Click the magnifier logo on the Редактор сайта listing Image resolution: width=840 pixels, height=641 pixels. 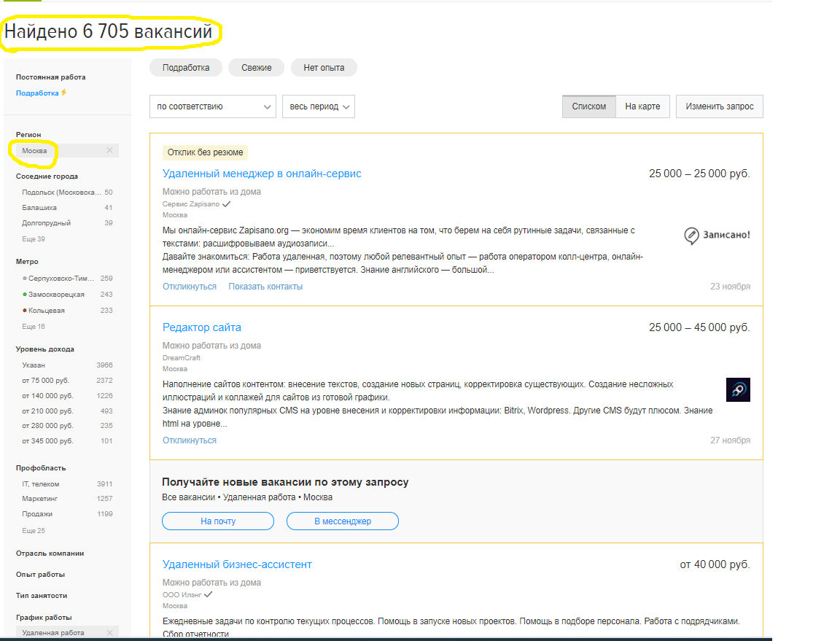click(x=738, y=389)
